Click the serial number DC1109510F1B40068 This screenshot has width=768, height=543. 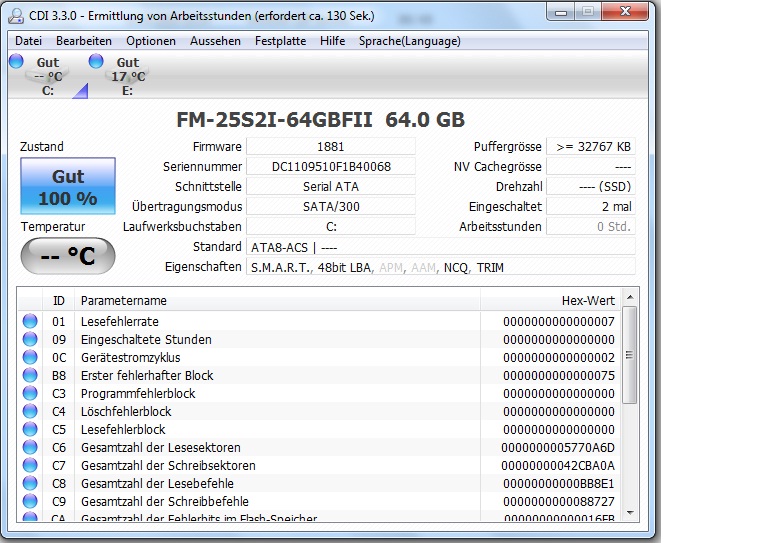pos(331,166)
